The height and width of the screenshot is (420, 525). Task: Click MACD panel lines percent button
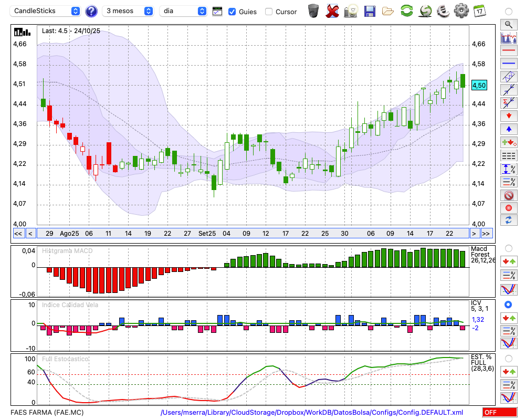point(509,275)
